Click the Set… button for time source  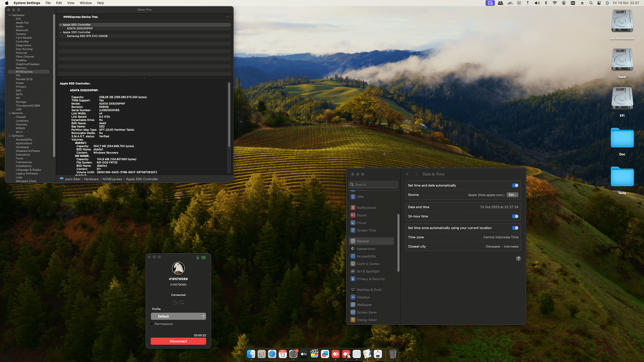coord(512,195)
